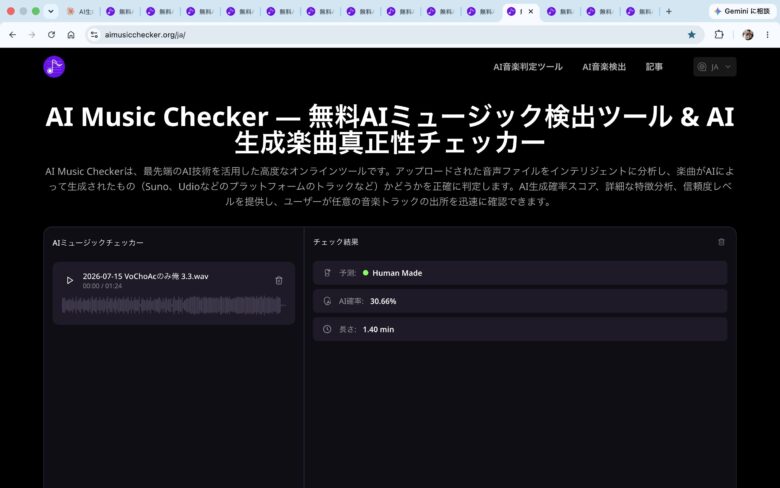Screen dimensions: 780x488
Task: Play the uploaded VoChoAc wav file
Action: (70, 281)
